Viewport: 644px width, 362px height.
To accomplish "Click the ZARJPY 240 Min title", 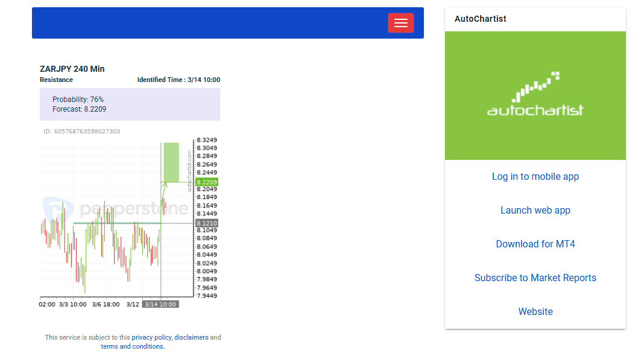I will point(72,69).
